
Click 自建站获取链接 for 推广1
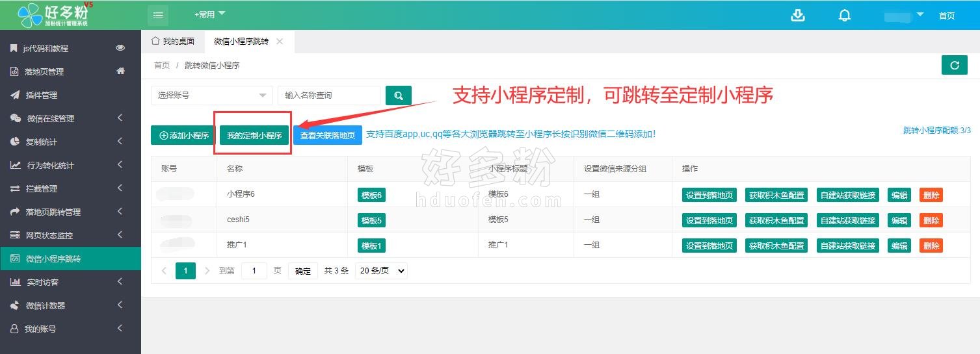(x=848, y=246)
